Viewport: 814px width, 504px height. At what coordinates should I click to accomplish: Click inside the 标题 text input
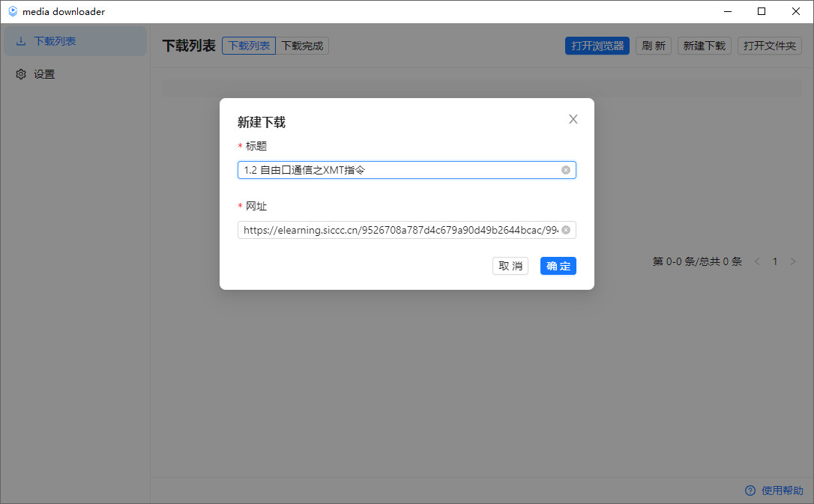point(397,170)
